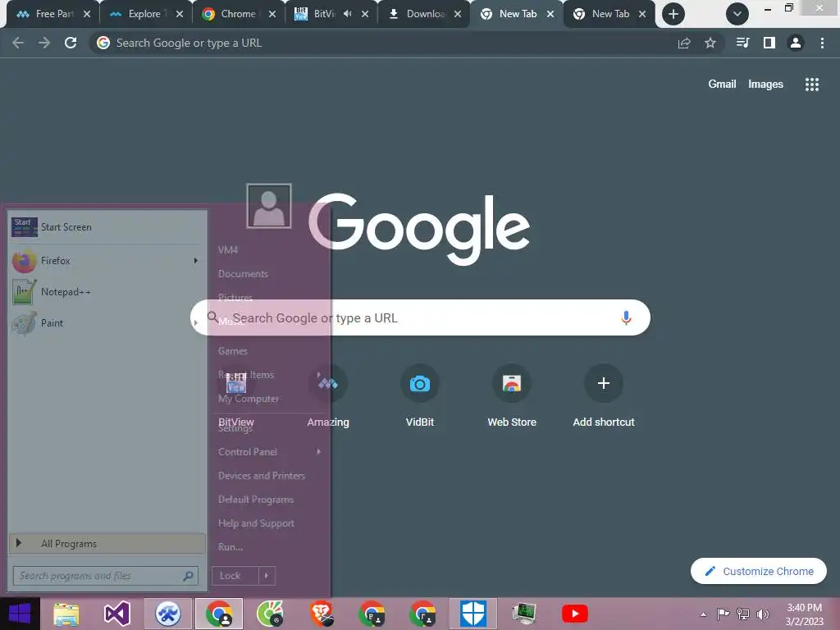Open File Explorer from the taskbar
840x630 pixels.
pyautogui.click(x=66, y=614)
